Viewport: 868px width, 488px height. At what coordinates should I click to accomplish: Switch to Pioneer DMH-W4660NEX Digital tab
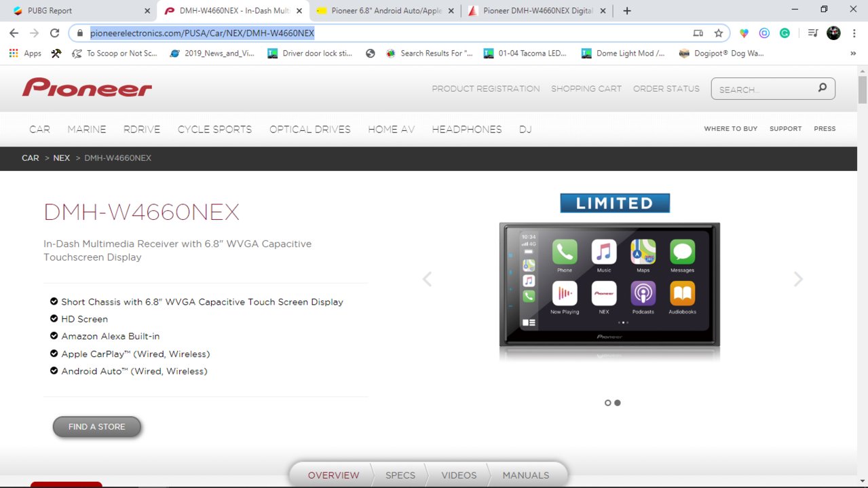537,11
